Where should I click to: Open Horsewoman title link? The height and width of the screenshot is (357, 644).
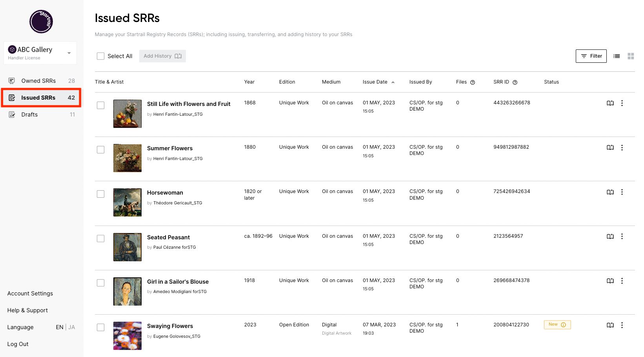point(165,193)
